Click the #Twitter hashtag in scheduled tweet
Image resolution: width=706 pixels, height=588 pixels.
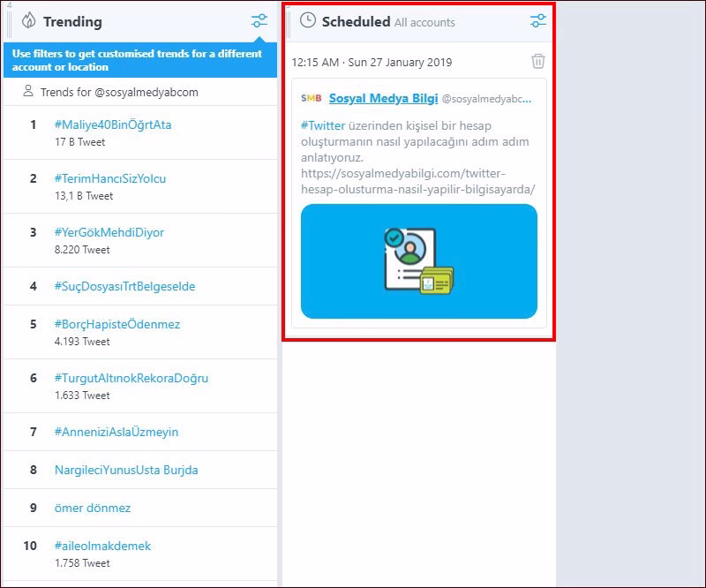pos(323,125)
